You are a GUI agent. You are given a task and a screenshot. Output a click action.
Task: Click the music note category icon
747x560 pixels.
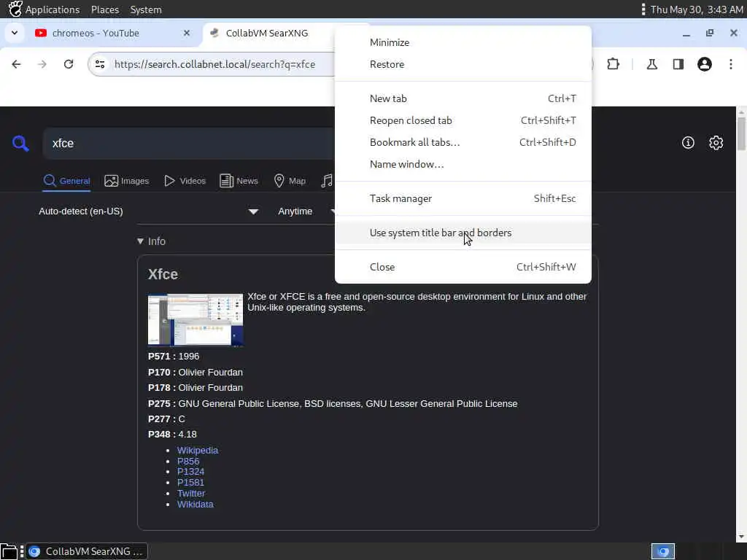327,181
